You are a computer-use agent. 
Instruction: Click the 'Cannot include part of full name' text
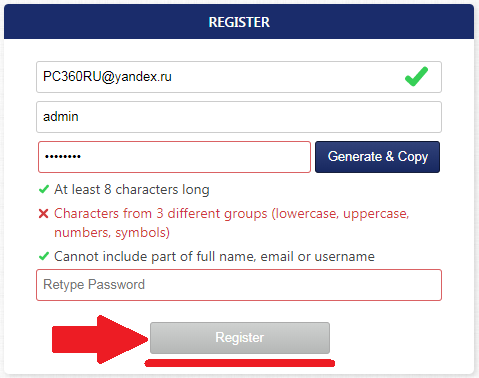click(x=155, y=256)
